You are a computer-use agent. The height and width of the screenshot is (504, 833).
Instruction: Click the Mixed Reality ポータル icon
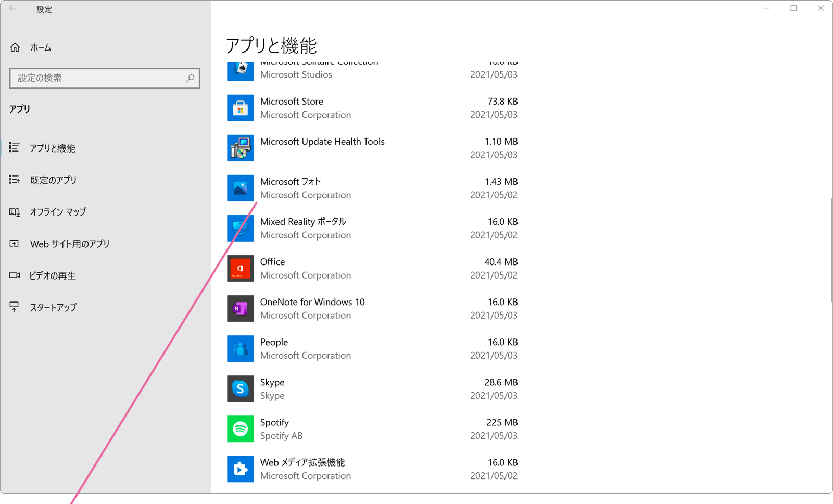(240, 228)
